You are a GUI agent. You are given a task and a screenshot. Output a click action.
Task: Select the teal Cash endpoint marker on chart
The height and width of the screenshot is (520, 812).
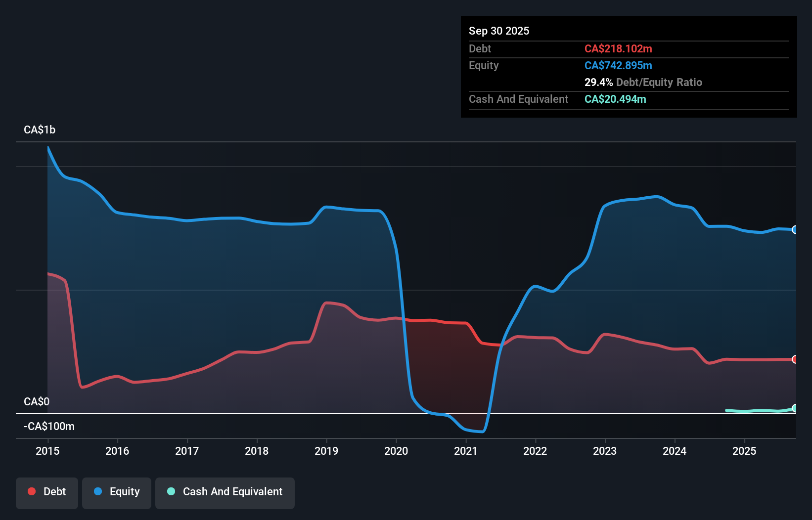[x=795, y=408]
